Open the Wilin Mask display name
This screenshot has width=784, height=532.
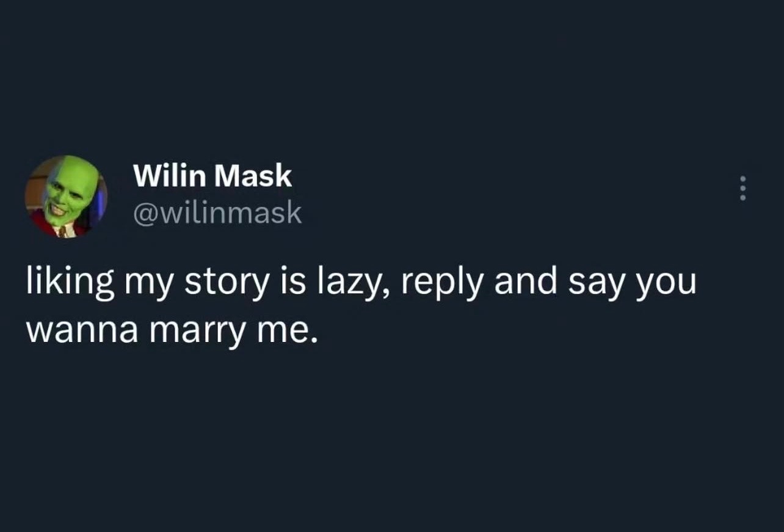212,177
